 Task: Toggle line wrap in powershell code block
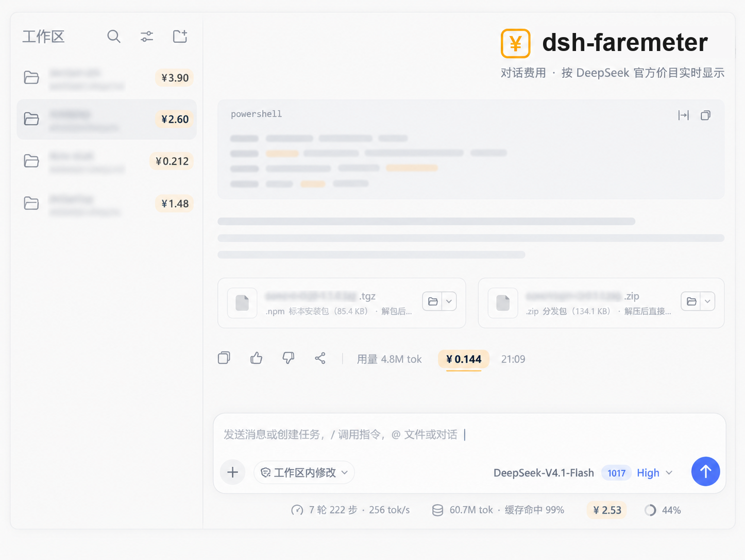click(x=684, y=115)
